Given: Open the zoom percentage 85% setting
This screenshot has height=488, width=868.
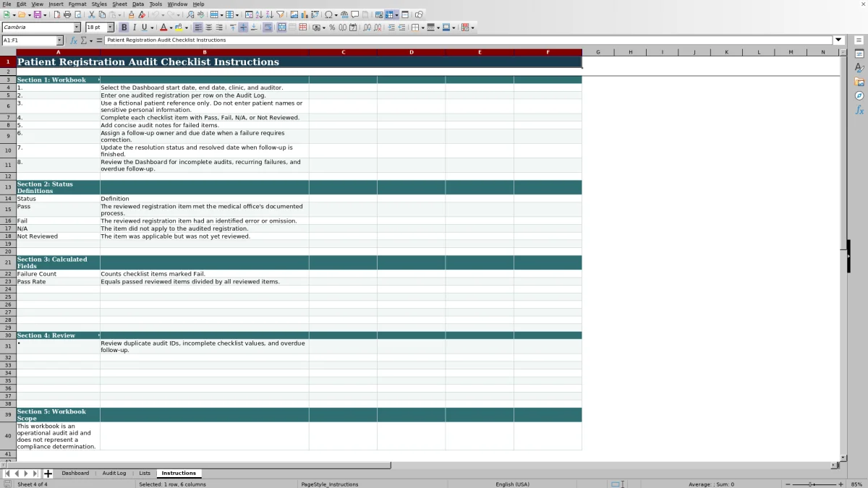Looking at the screenshot, I should (856, 484).
